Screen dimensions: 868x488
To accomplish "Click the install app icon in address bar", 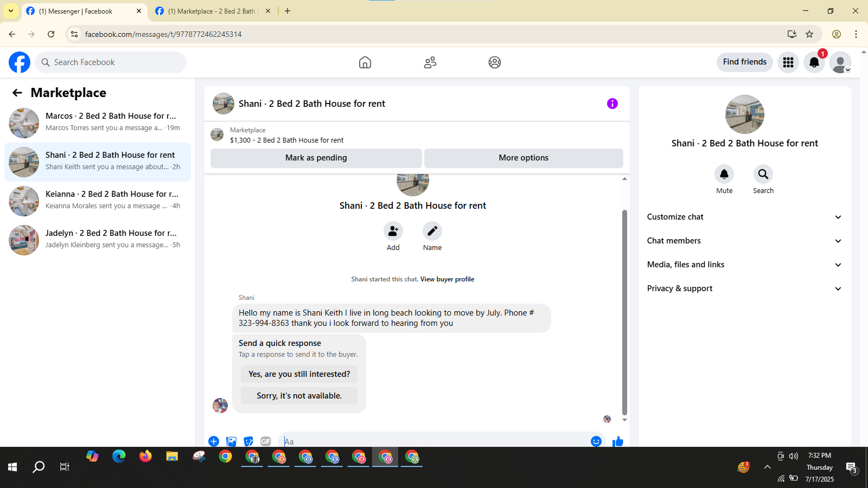I will pos(792,34).
